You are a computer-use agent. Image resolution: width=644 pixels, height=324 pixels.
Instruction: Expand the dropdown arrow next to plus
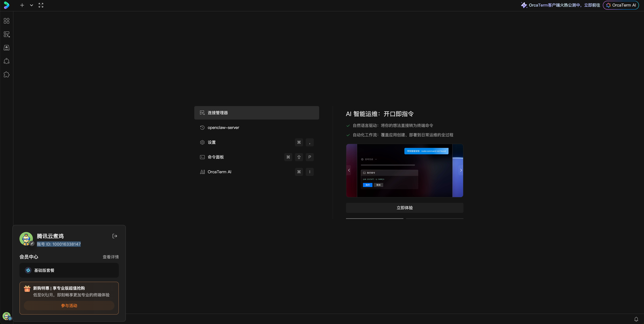coord(32,5)
